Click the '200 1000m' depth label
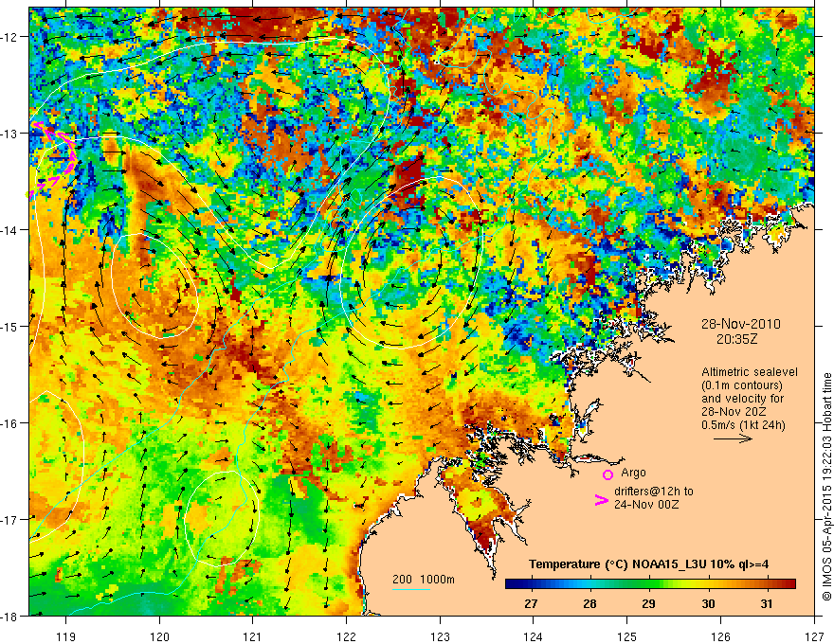This screenshot has height=644, width=834. click(424, 580)
